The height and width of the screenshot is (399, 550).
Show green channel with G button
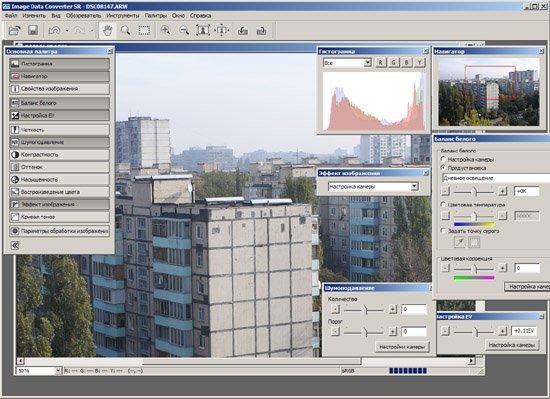click(394, 63)
